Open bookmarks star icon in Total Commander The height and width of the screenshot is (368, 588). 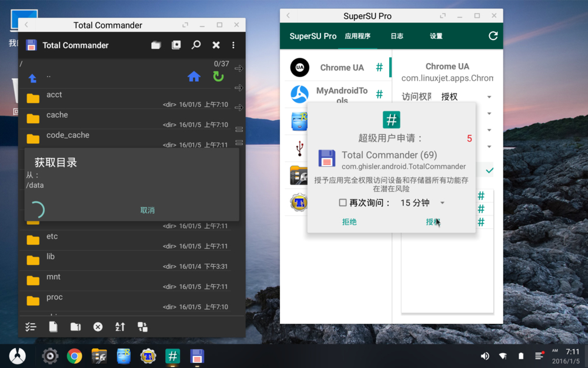pyautogui.click(x=176, y=45)
